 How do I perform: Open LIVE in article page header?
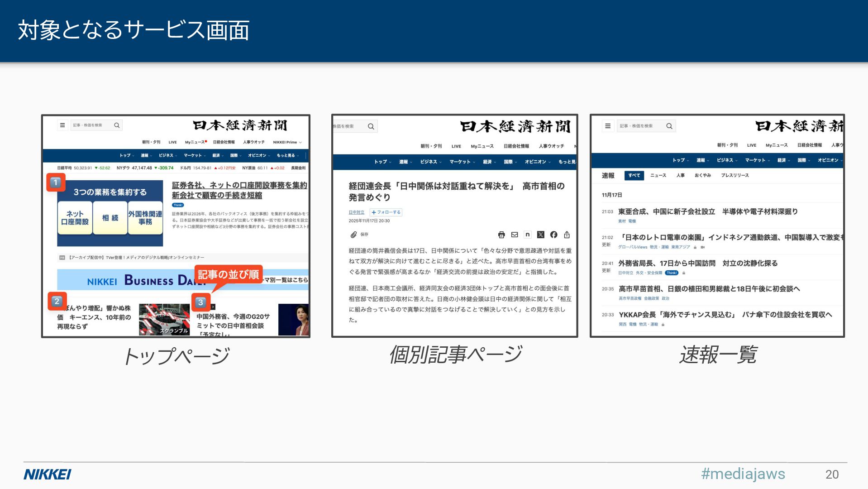click(456, 146)
